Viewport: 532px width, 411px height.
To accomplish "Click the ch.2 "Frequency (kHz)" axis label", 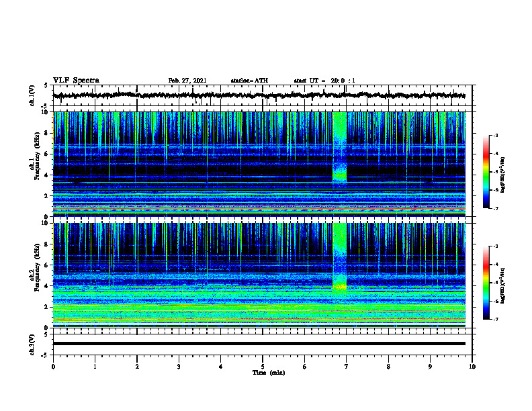I will (37, 267).
